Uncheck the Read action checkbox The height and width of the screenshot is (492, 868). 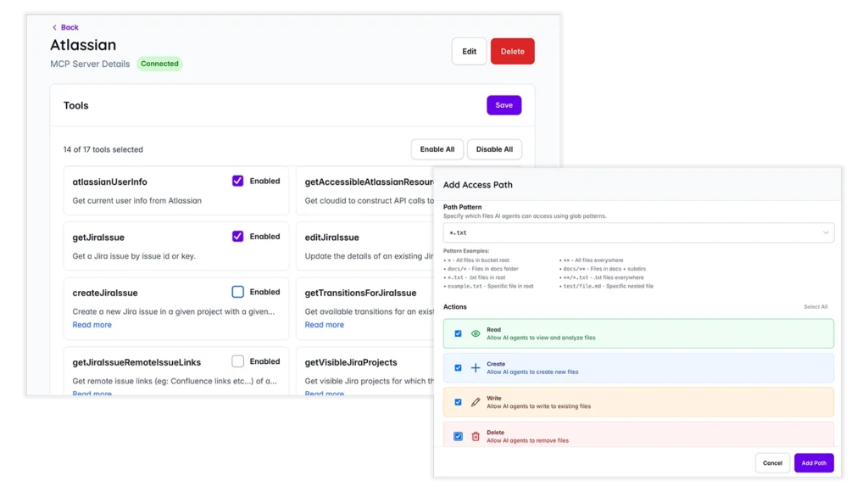pos(458,333)
